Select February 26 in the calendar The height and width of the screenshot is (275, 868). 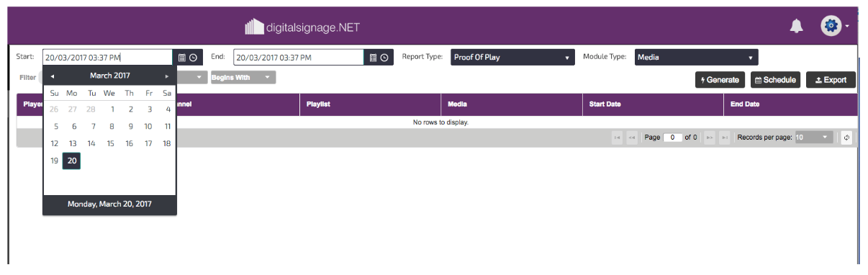pos(54,109)
